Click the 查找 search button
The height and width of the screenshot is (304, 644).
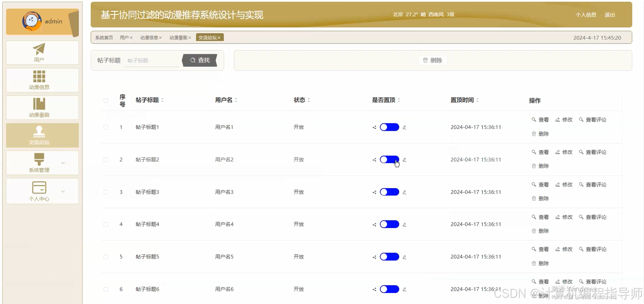coord(200,60)
